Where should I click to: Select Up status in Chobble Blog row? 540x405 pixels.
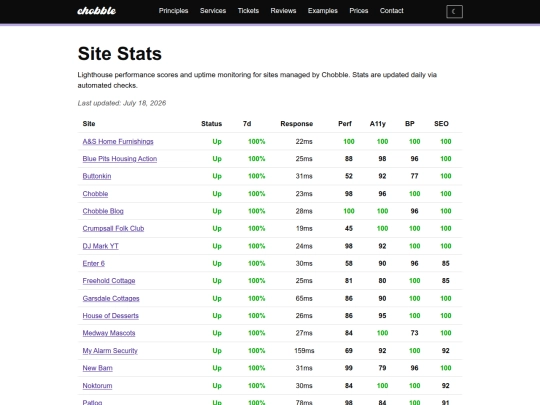[x=217, y=211]
